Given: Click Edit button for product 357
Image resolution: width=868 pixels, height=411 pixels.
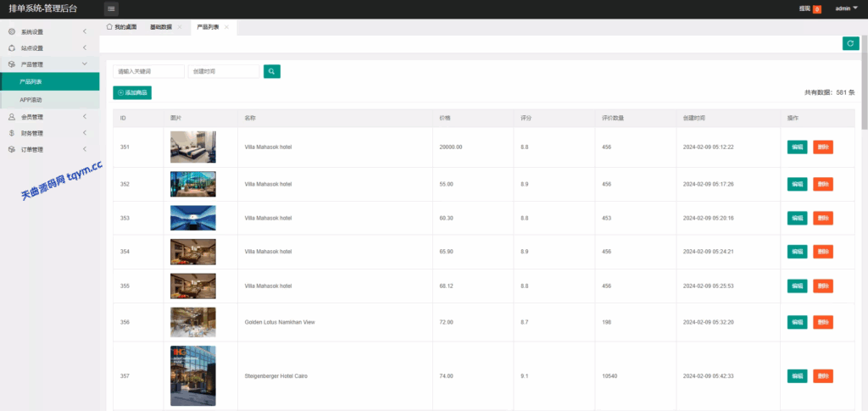Looking at the screenshot, I should tap(797, 376).
